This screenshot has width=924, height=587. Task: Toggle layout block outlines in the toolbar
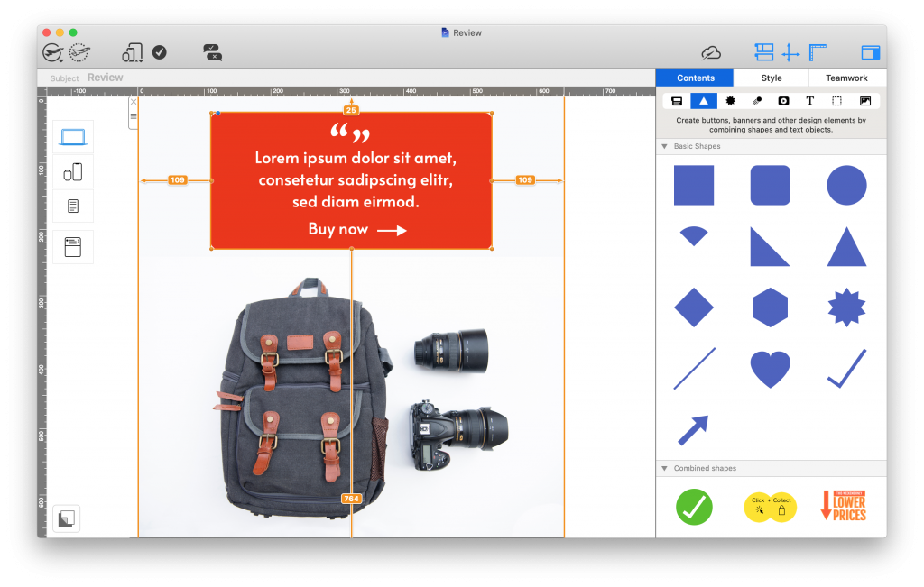pyautogui.click(x=764, y=52)
